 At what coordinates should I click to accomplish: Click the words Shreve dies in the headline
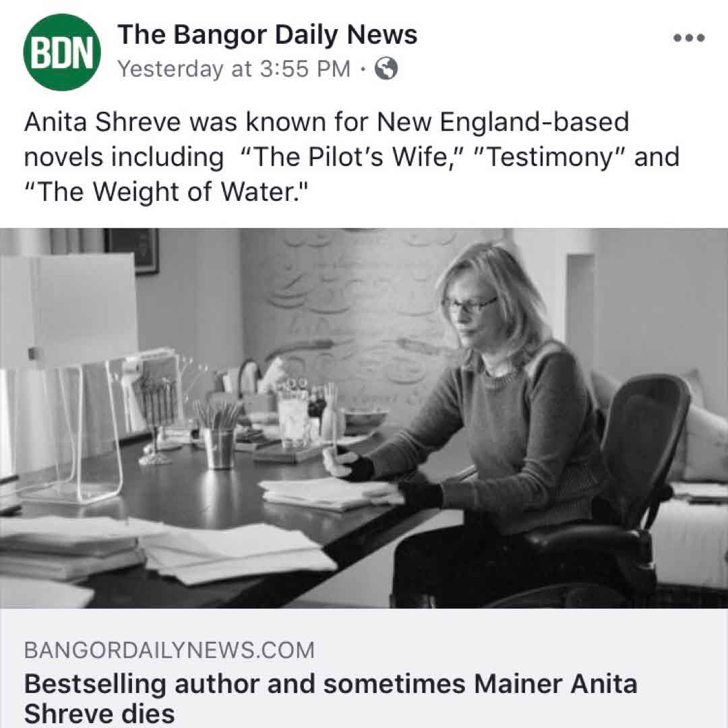coord(99,714)
